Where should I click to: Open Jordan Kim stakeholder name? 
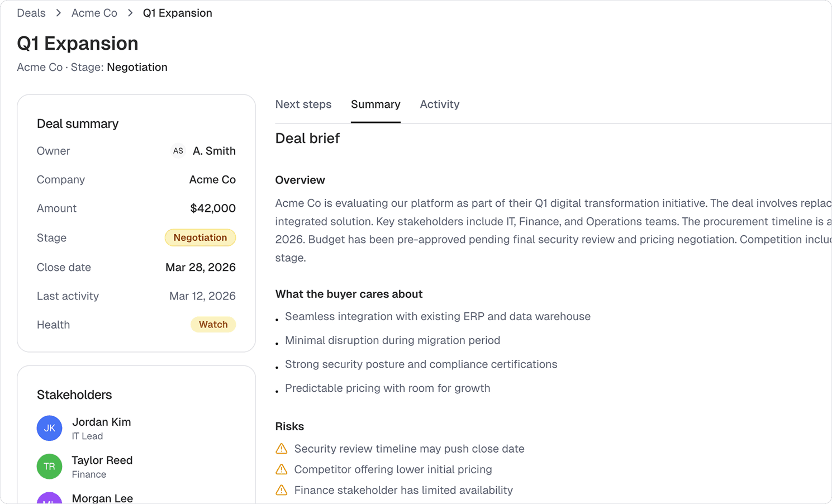pos(102,422)
